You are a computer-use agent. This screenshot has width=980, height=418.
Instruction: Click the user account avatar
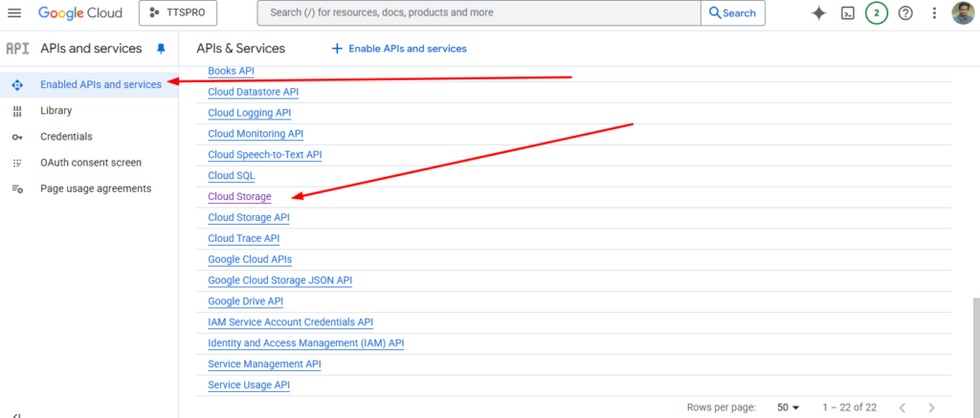tap(963, 13)
